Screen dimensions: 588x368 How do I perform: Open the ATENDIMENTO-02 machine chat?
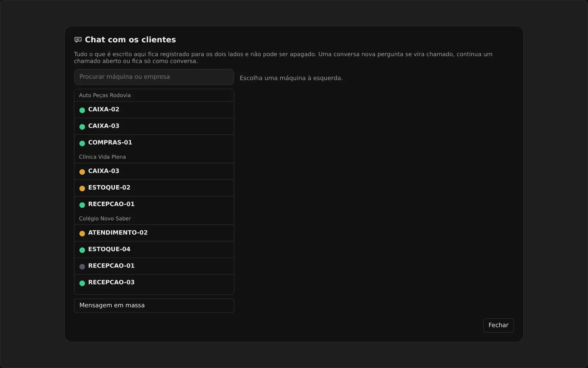coord(154,233)
